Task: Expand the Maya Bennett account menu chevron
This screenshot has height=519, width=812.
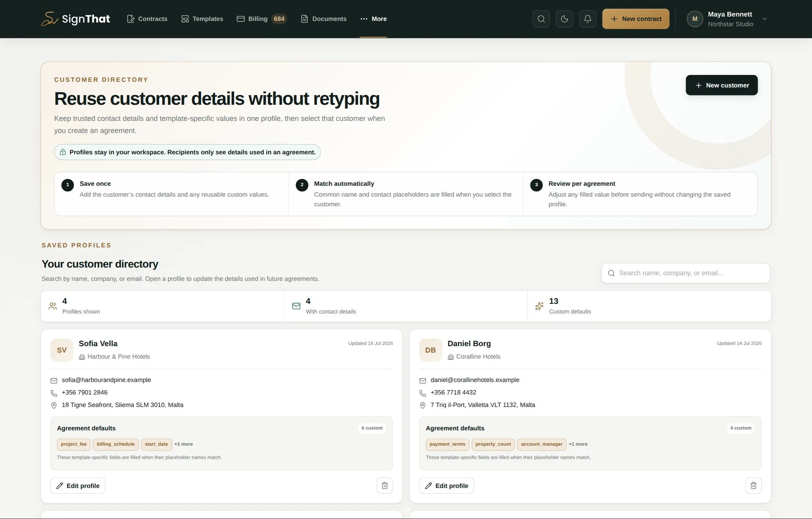Action: click(764, 19)
